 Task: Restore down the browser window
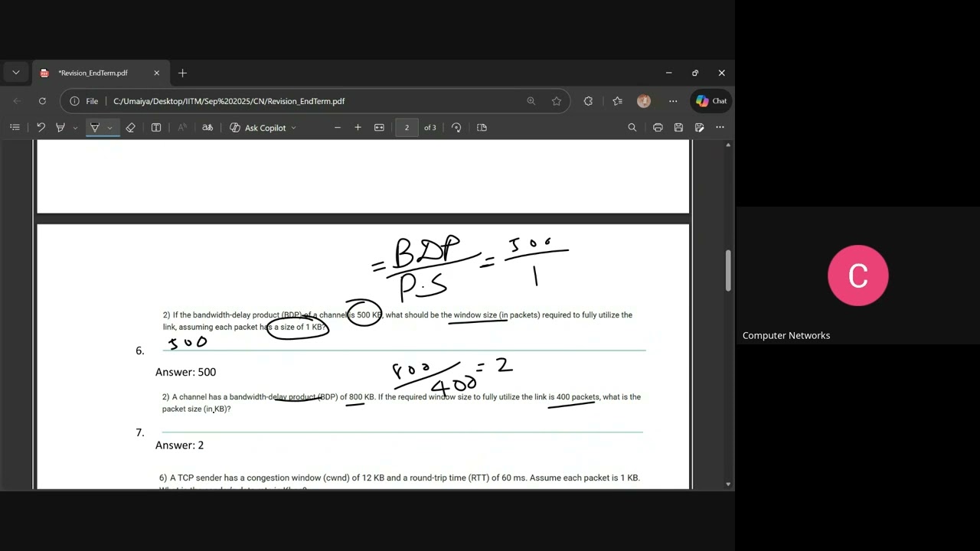pos(695,73)
